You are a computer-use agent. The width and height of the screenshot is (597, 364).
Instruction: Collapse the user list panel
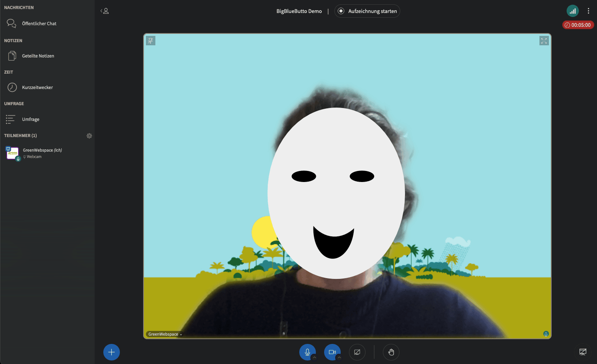pos(104,11)
